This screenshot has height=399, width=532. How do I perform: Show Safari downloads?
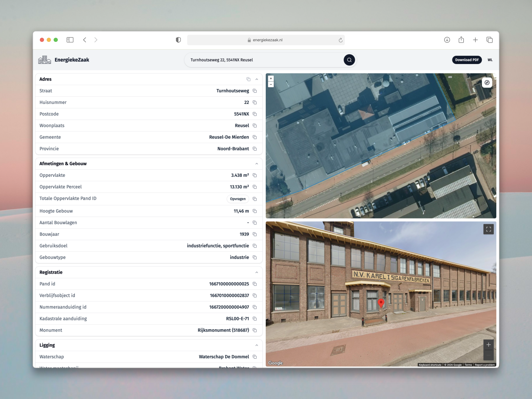(447, 40)
